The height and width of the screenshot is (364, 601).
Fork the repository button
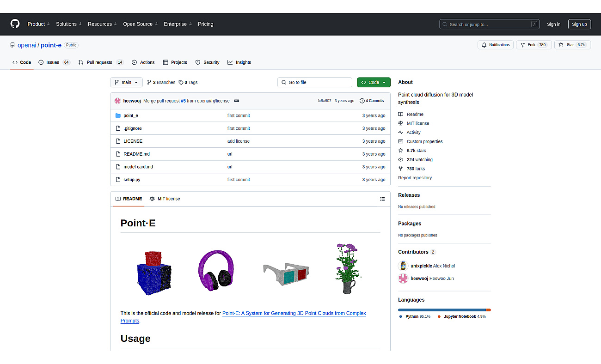point(533,45)
